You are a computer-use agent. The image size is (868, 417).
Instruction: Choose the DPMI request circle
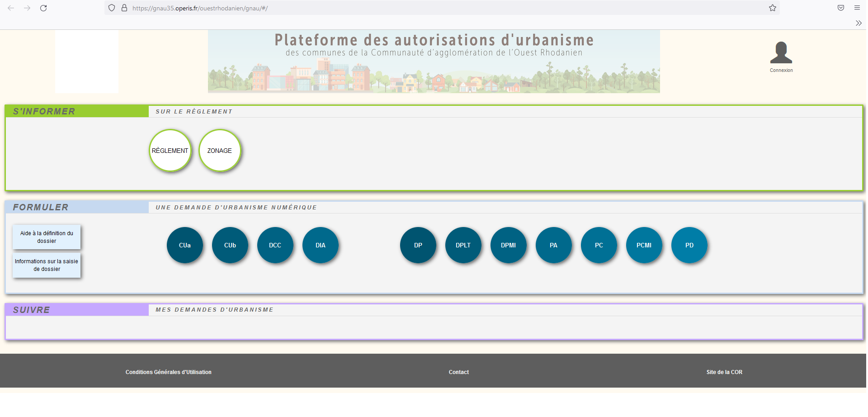(x=509, y=245)
